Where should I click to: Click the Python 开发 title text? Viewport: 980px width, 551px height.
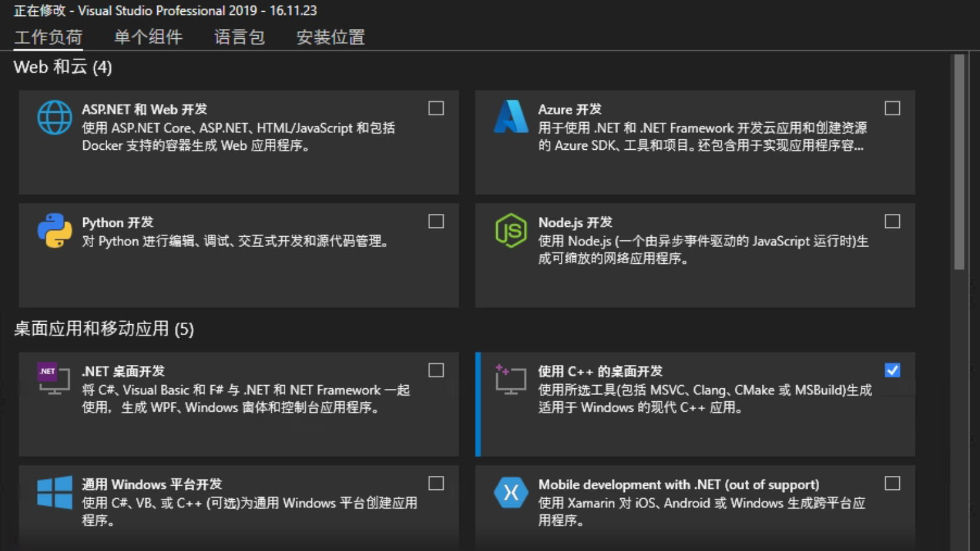[118, 222]
